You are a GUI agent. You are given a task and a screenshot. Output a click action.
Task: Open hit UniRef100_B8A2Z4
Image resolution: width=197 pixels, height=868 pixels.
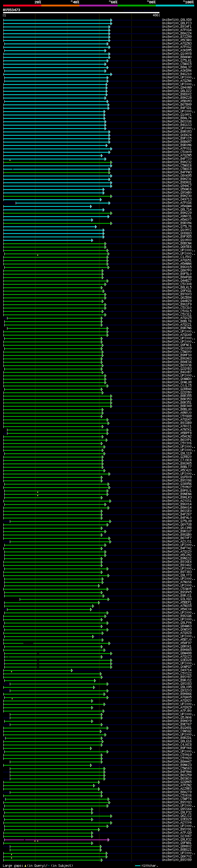point(177,33)
